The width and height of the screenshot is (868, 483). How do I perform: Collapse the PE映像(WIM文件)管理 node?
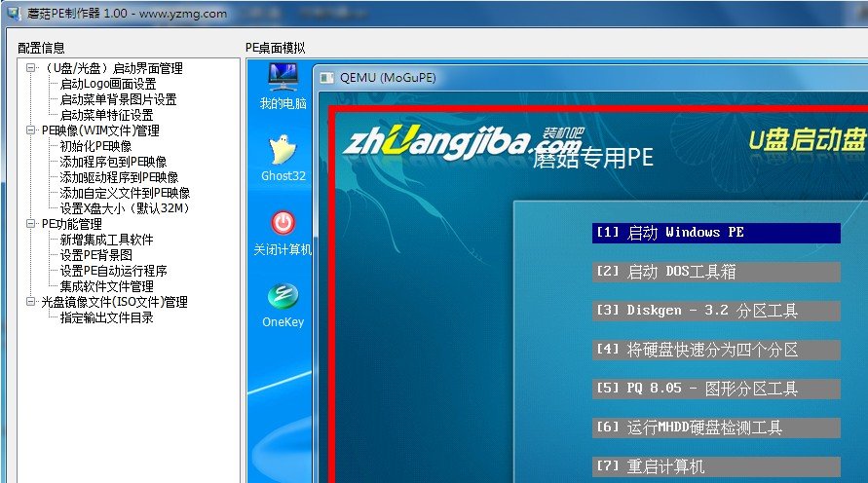click(30, 130)
